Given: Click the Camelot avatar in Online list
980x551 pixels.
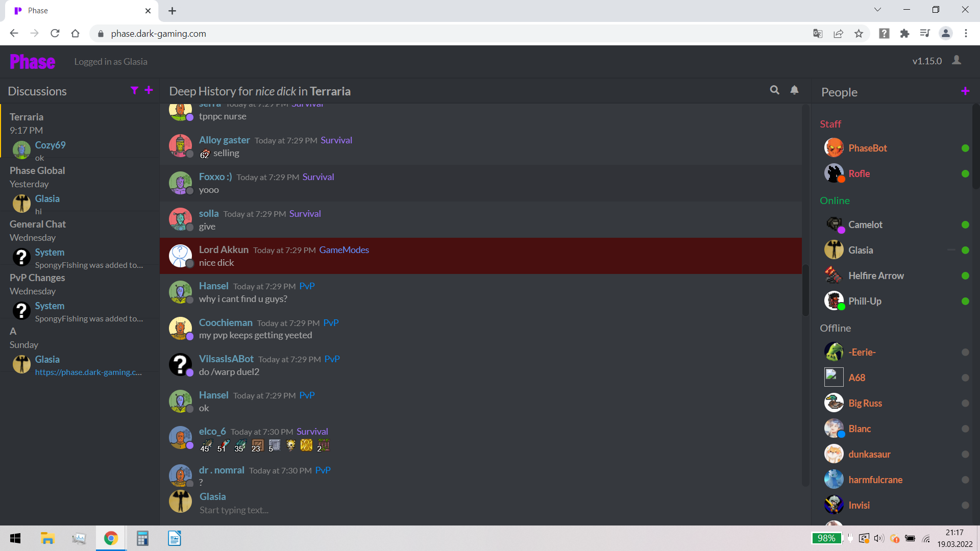Looking at the screenshot, I should pos(834,224).
